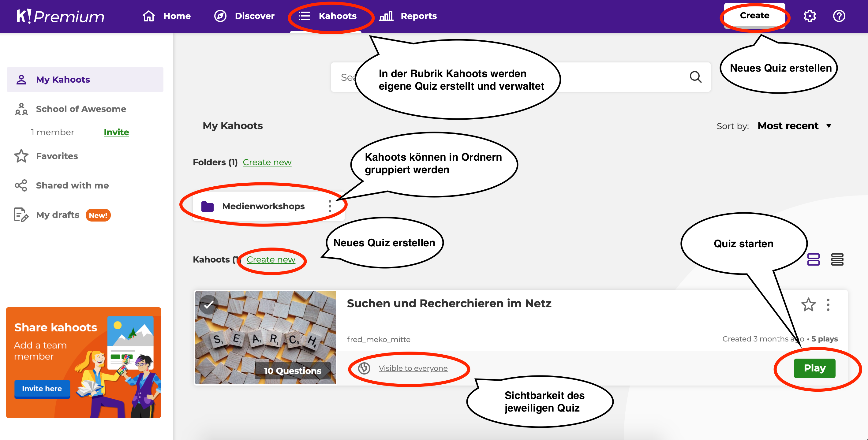Switch to compact list view
This screenshot has width=868, height=440.
(x=837, y=259)
